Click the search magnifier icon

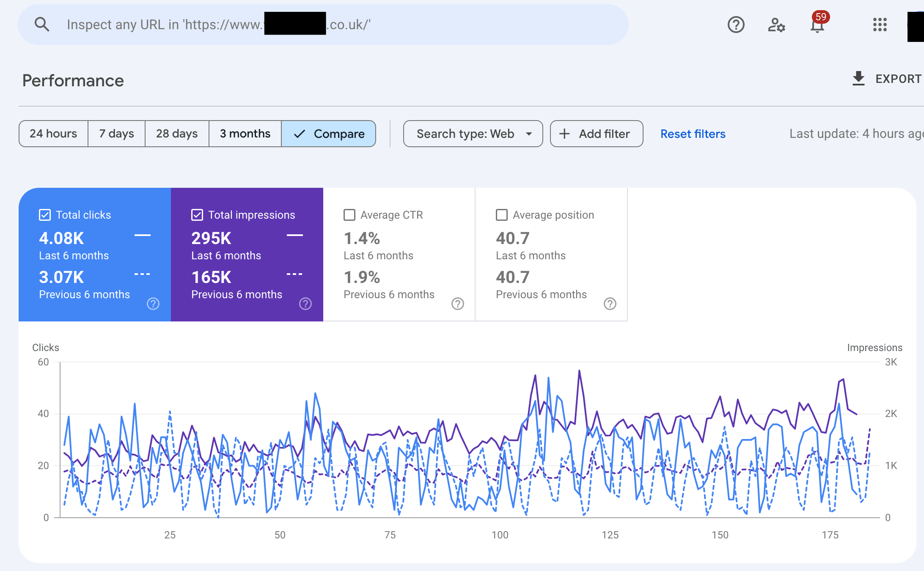(41, 25)
